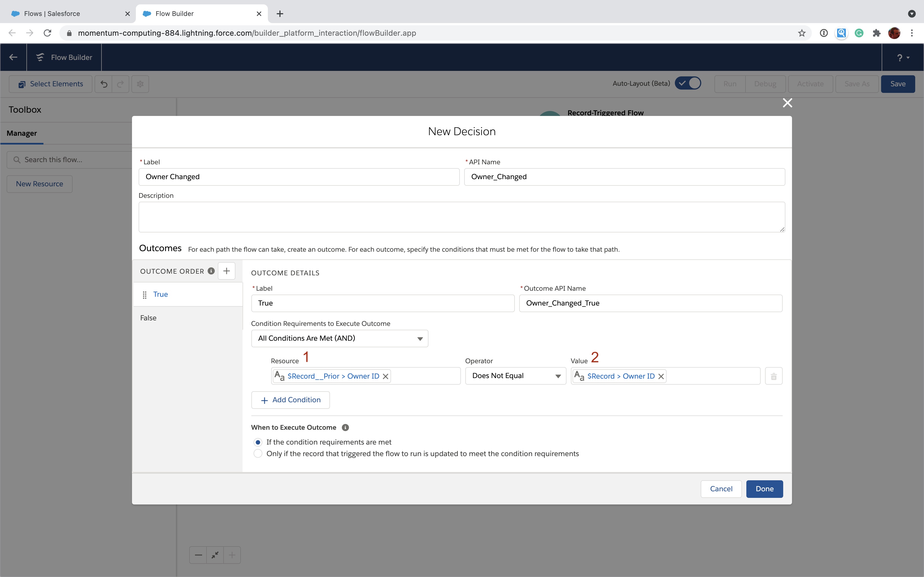Zoom out on the flow canvas

click(x=198, y=554)
